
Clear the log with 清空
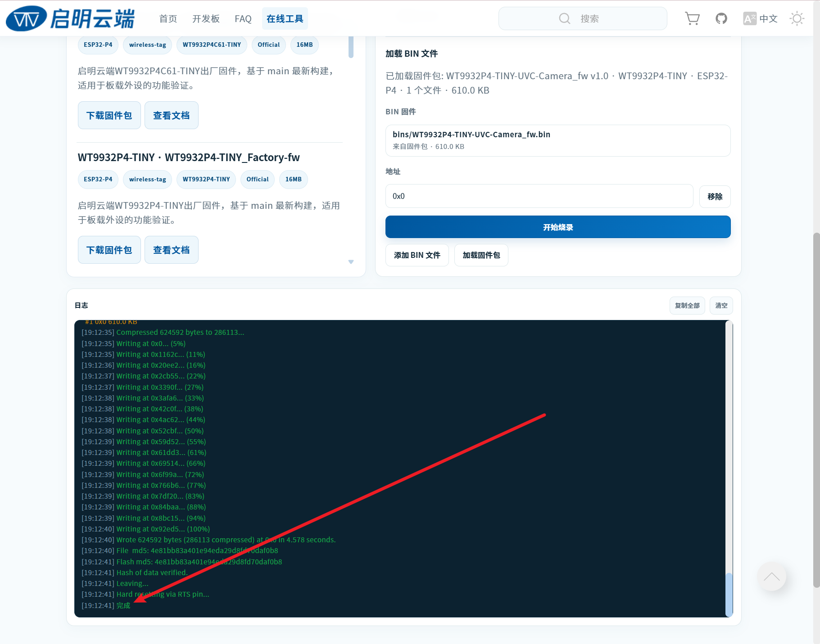721,306
